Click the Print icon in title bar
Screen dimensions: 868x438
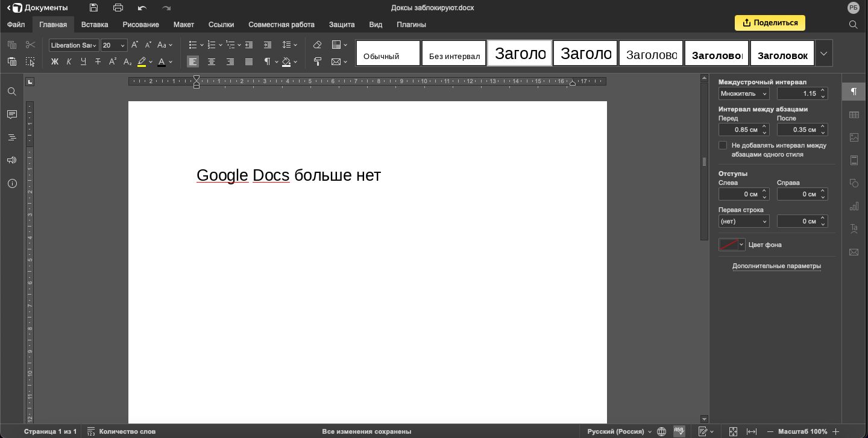click(118, 8)
